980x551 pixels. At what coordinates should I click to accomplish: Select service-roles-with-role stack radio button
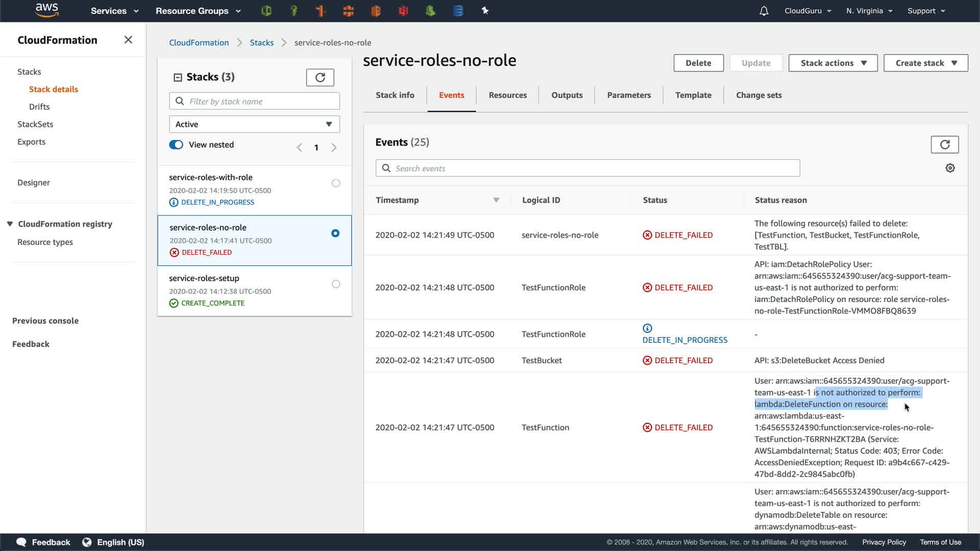(336, 183)
